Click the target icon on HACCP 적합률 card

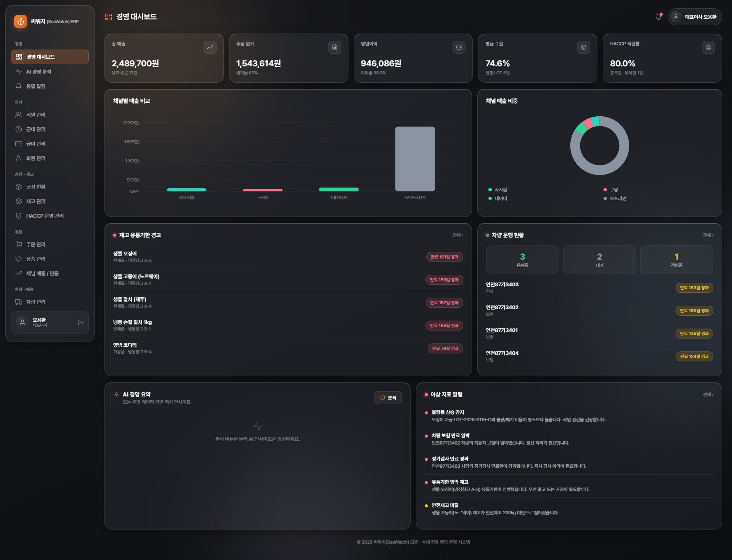708,47
